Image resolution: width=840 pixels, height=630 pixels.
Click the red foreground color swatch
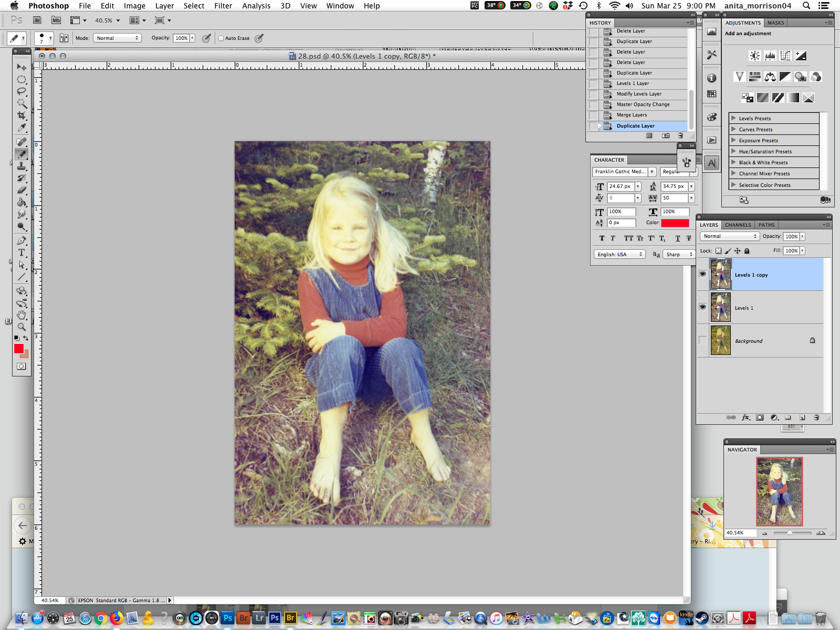tap(19, 349)
